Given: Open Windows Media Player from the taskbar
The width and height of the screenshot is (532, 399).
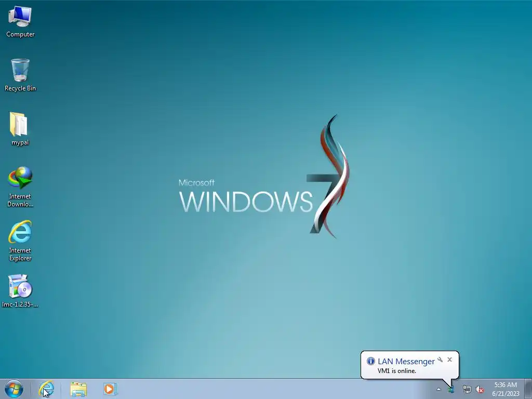Looking at the screenshot, I should click(x=110, y=389).
